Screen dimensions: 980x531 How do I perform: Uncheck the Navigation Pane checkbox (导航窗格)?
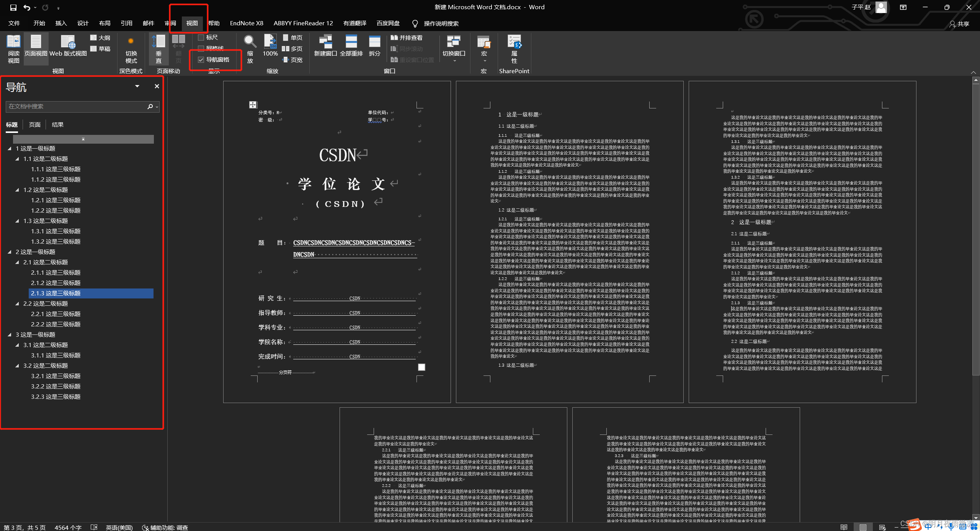201,60
